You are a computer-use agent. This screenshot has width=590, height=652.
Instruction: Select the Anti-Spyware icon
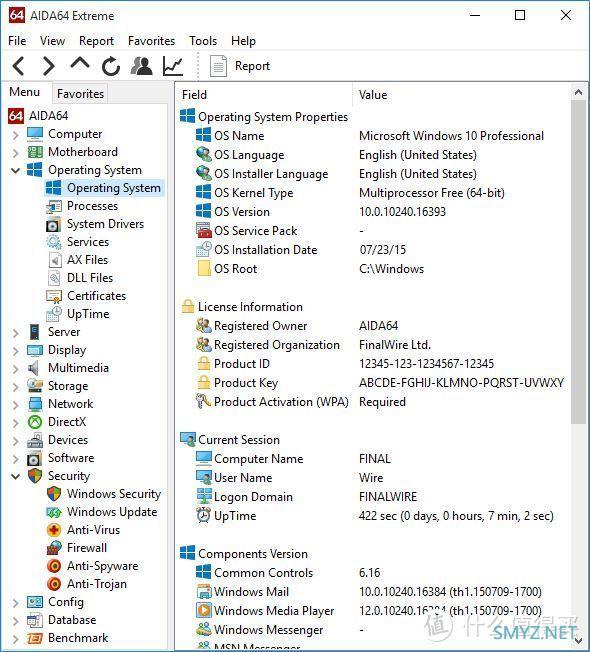(x=54, y=566)
